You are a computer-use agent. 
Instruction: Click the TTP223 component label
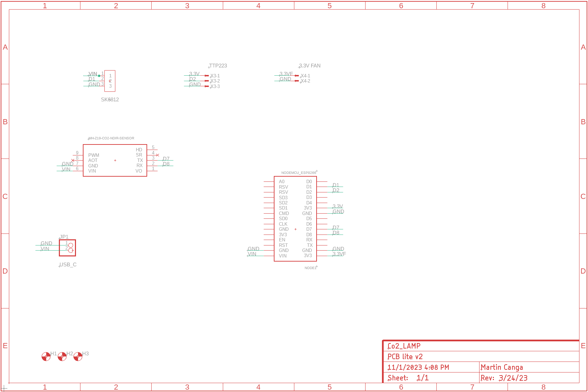(218, 66)
